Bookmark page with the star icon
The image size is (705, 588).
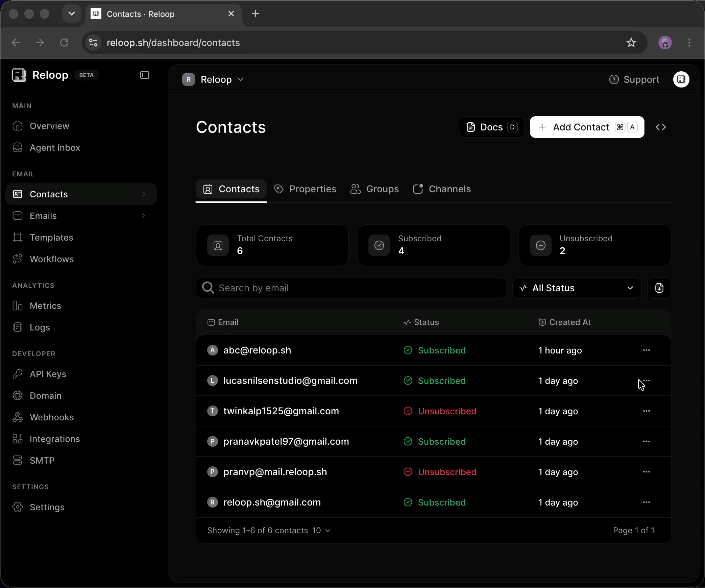click(x=631, y=43)
